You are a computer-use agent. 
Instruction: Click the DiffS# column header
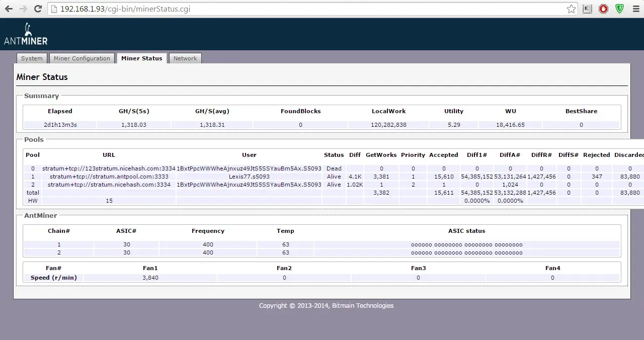pyautogui.click(x=569, y=155)
